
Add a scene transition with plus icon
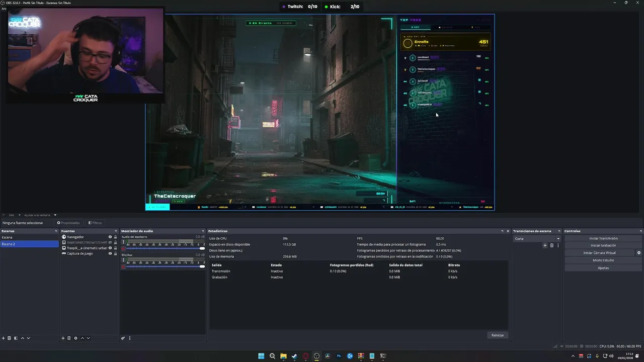pos(544,245)
